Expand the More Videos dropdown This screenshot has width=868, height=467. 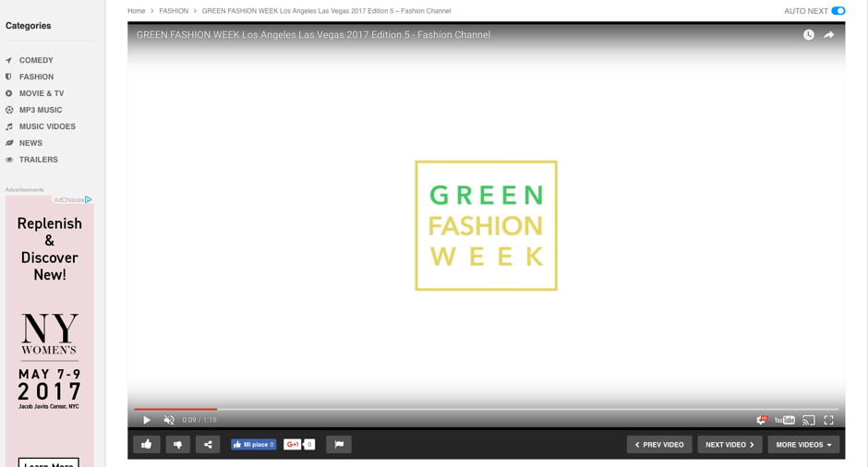803,444
